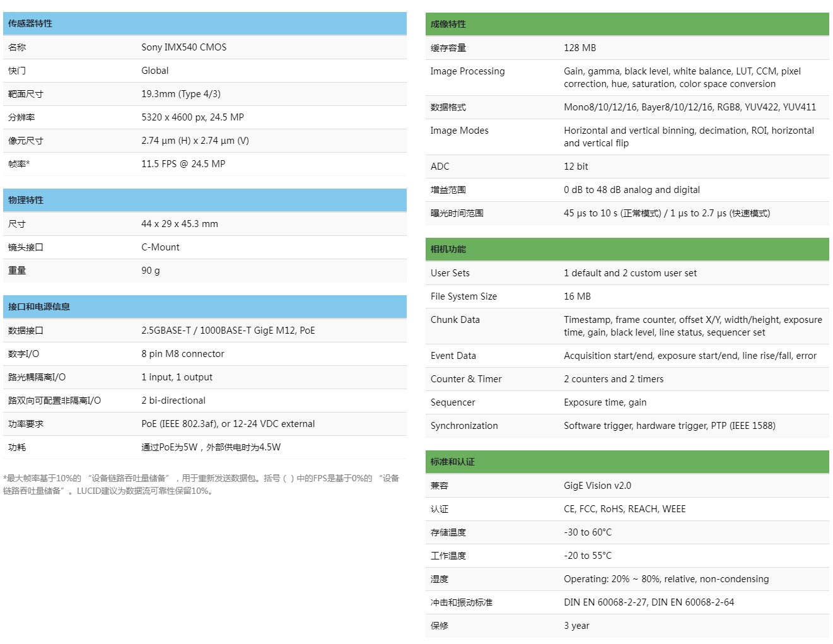Screen dimensions: 833x644
Task: Click the 传感器特性 section header
Action: coord(30,23)
